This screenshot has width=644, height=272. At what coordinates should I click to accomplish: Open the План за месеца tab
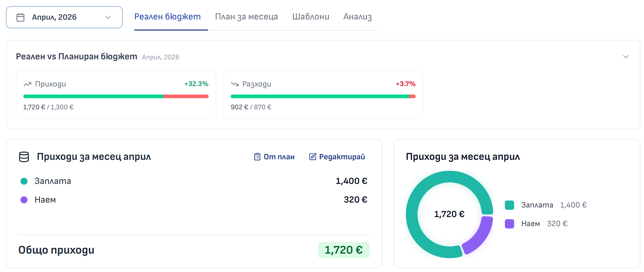[246, 17]
